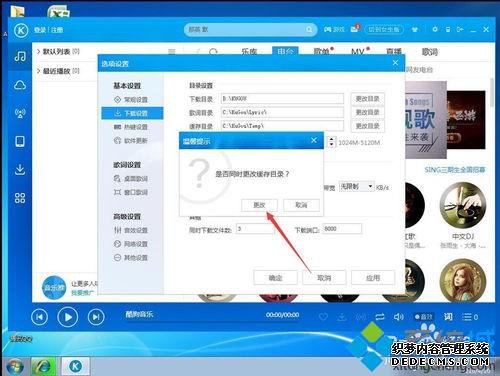The image size is (500, 376).
Task: Select 常规设置 in options dialog
Action: pos(131,100)
